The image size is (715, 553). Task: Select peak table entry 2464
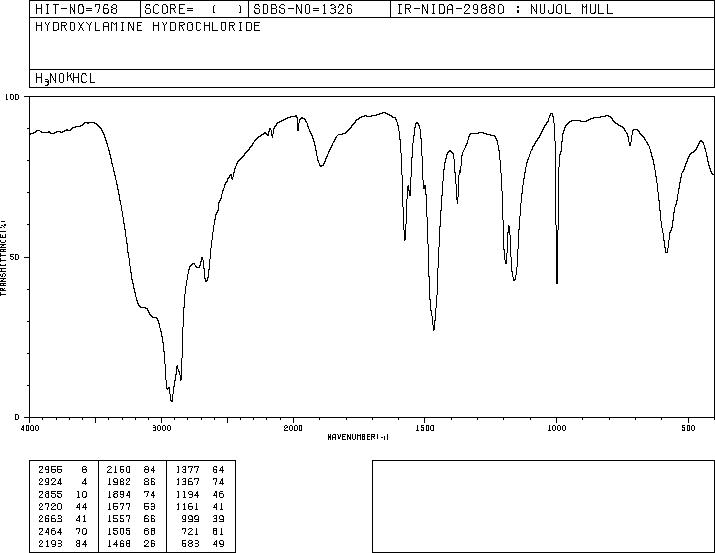click(50, 531)
